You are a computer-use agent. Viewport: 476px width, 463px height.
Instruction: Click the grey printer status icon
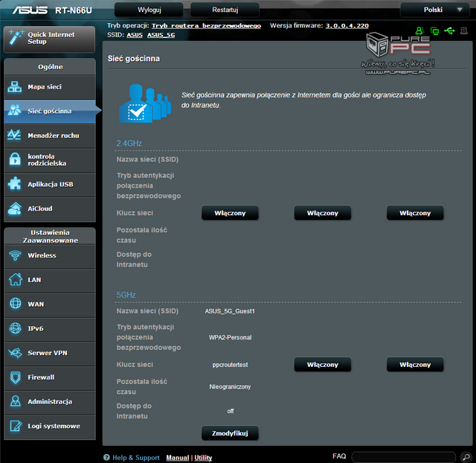[464, 31]
